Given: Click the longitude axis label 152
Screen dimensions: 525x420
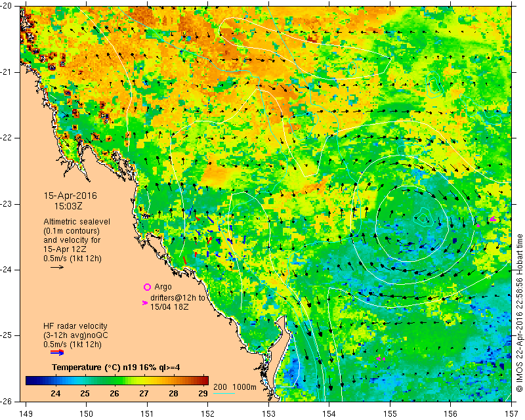Looking at the screenshot, I should point(208,413).
